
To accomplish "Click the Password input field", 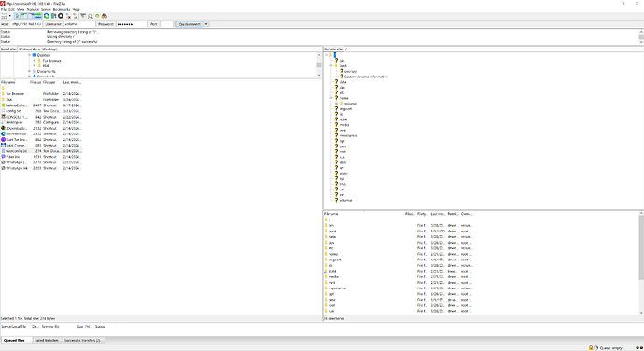I will point(132,24).
